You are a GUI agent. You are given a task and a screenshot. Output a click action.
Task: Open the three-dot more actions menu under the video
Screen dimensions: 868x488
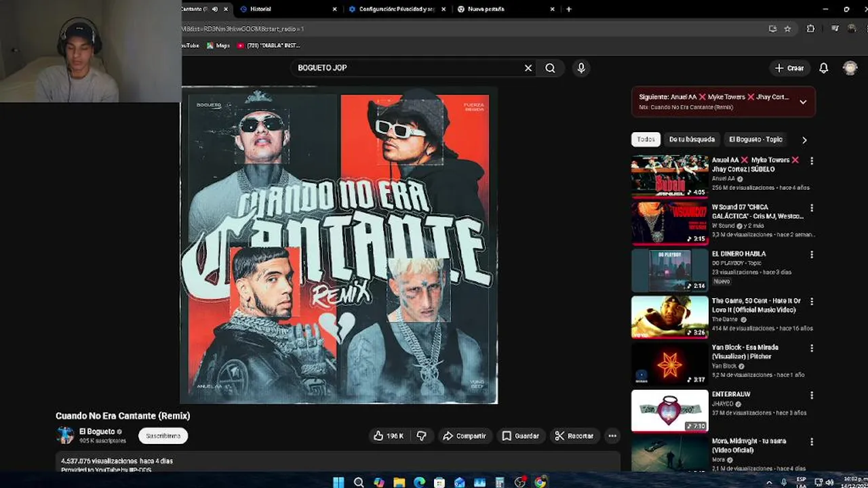click(x=612, y=436)
